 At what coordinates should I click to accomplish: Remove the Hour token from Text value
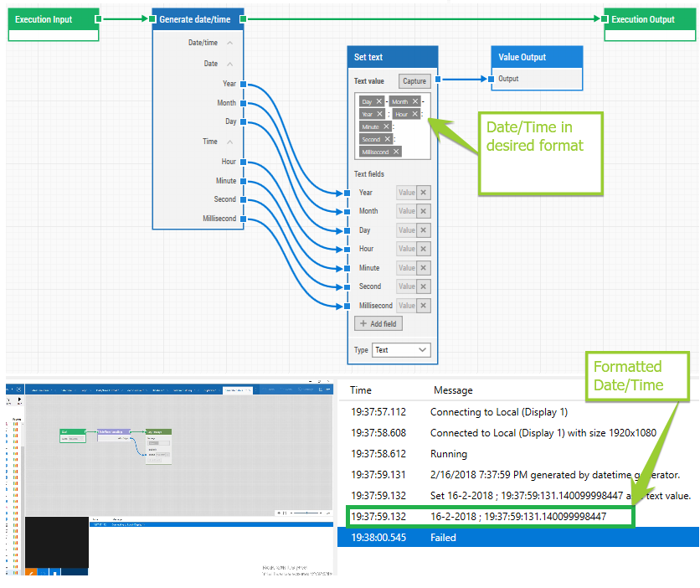(414, 114)
